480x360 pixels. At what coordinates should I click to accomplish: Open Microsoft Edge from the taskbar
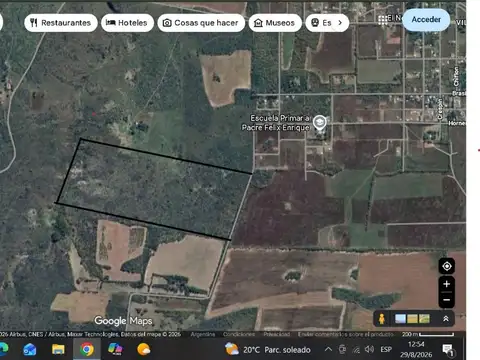(x=3, y=349)
